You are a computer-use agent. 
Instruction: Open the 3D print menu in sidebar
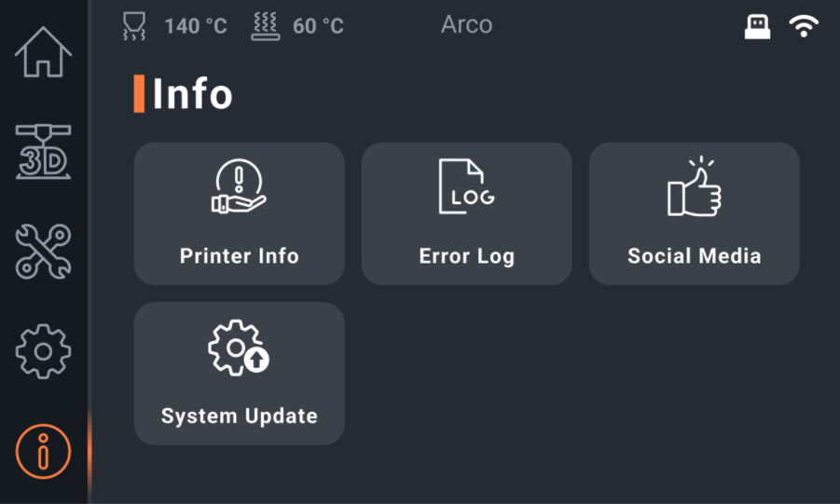click(43, 152)
